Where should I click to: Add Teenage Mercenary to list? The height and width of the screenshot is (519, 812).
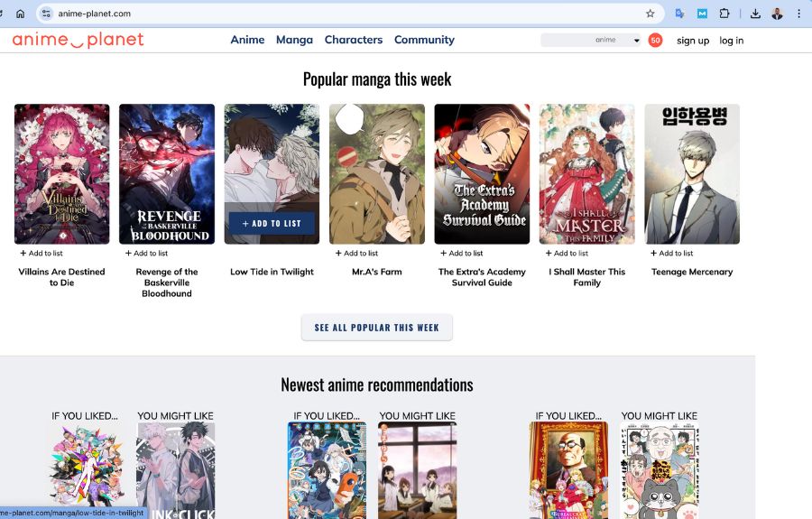pos(672,254)
